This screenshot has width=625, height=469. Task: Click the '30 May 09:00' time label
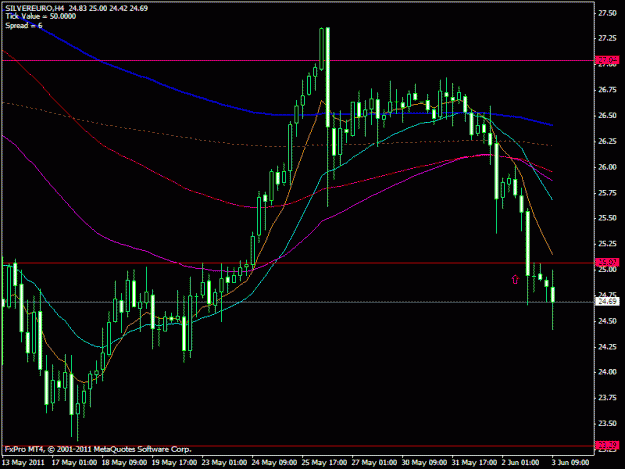click(x=424, y=463)
